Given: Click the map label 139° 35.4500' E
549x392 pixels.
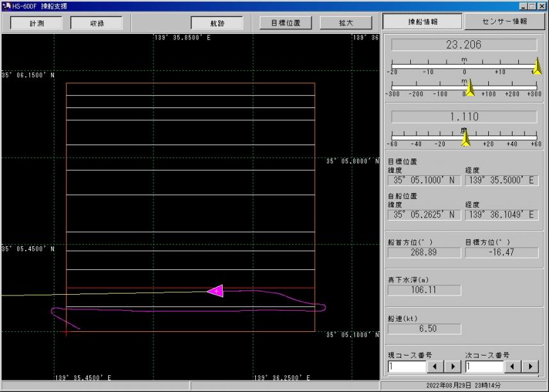Looking at the screenshot, I should (83, 378).
